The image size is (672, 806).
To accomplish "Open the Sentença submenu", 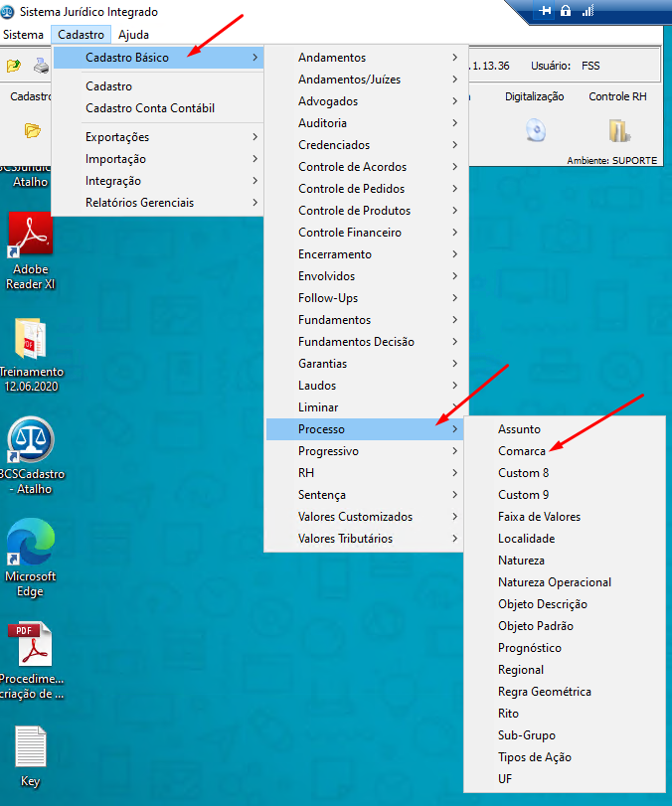I will coord(365,495).
